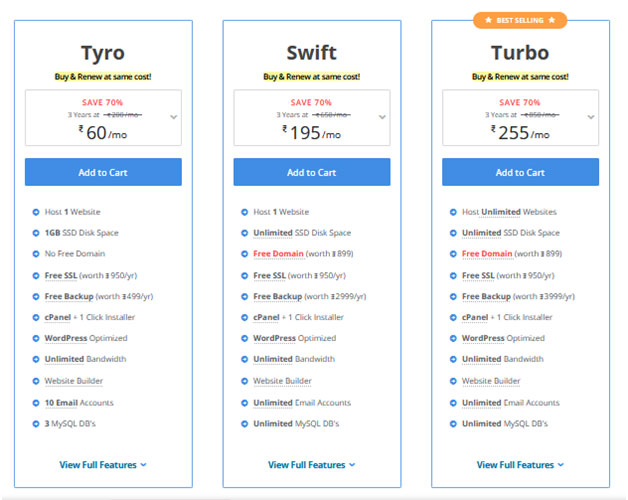Click bullet icon beside Swift's Unlimited Bandwidth
This screenshot has width=628, height=500.
(245, 360)
